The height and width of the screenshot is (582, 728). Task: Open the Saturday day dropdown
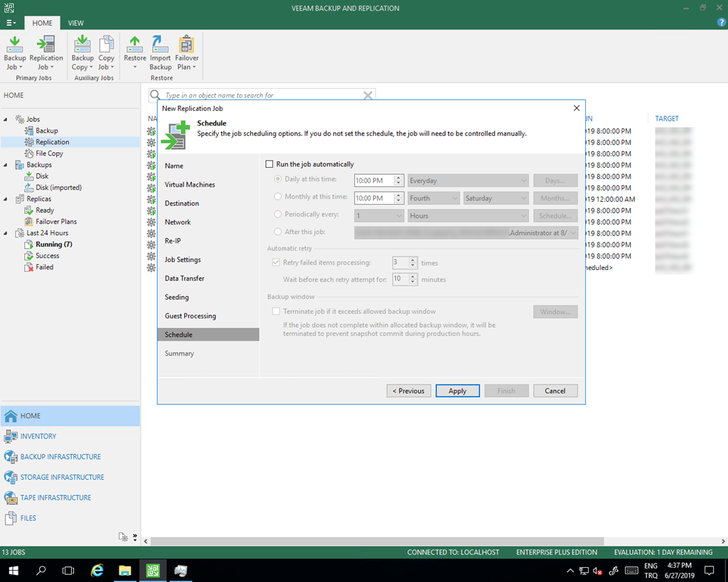pyautogui.click(x=496, y=198)
